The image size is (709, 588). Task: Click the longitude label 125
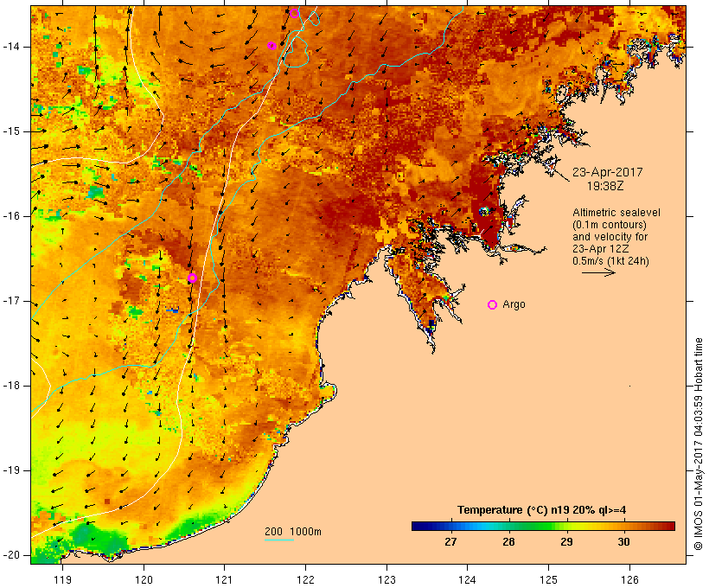(x=548, y=580)
